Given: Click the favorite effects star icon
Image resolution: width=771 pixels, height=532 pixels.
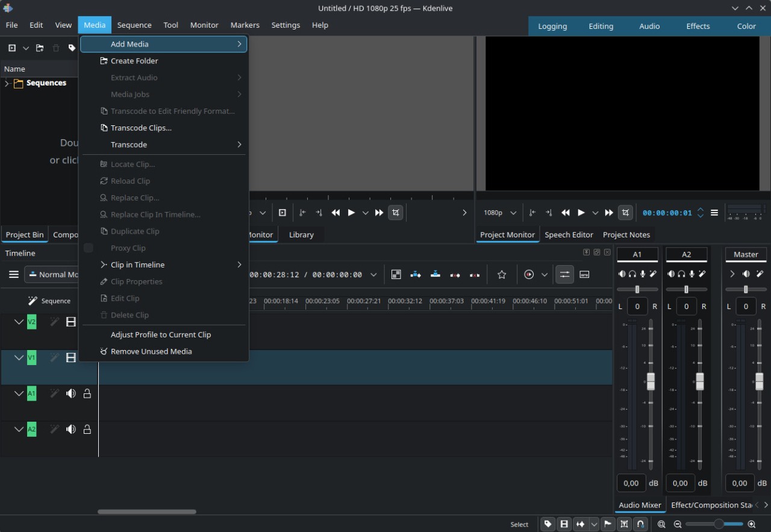Looking at the screenshot, I should click(502, 275).
